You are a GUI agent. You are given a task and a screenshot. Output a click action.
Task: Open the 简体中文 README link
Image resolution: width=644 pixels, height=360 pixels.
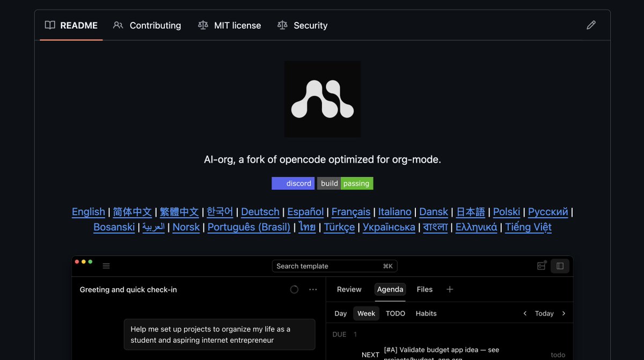(x=132, y=212)
